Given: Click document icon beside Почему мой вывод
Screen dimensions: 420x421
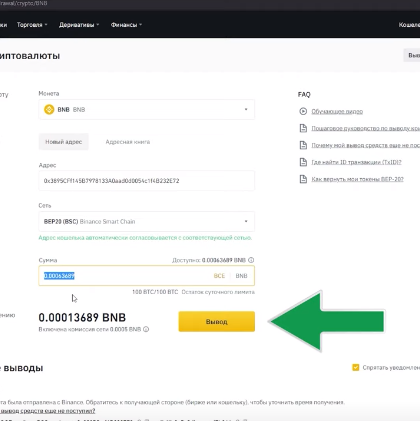Looking at the screenshot, I should [303, 145].
